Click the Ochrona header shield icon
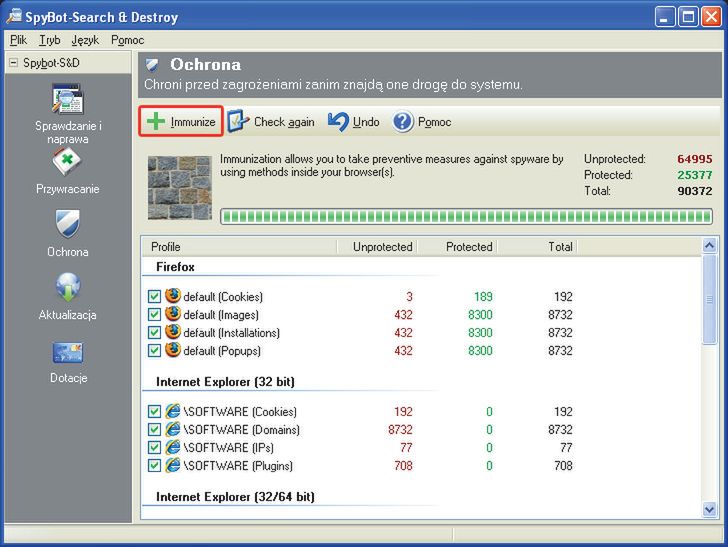Viewport: 728px width, 547px height. (x=152, y=64)
